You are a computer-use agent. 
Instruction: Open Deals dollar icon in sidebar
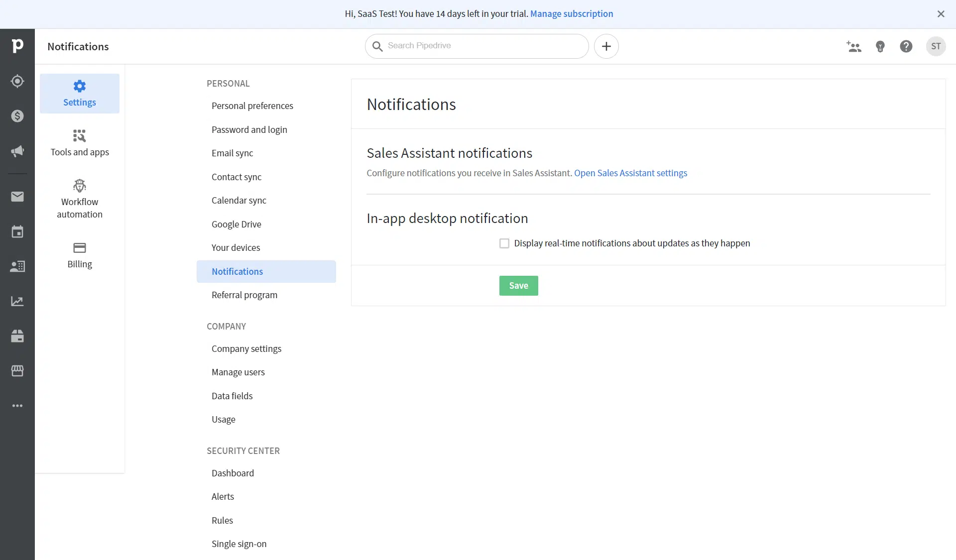17,116
